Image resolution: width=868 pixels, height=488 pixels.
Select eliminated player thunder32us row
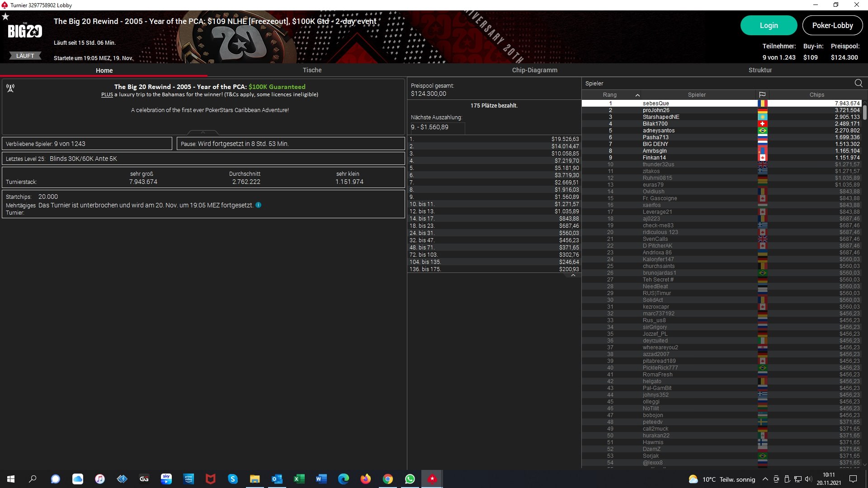[722, 164]
